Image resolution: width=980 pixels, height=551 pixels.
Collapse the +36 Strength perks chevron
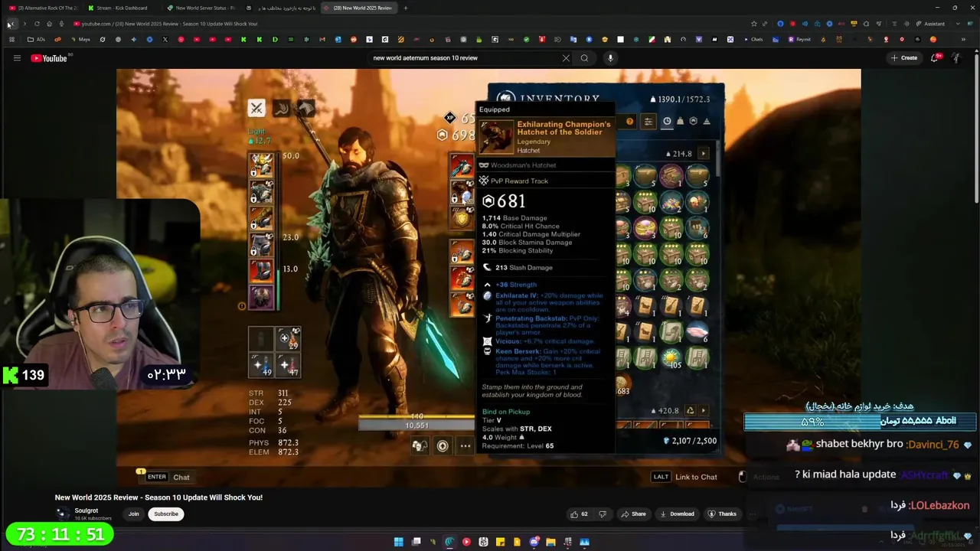pos(487,285)
